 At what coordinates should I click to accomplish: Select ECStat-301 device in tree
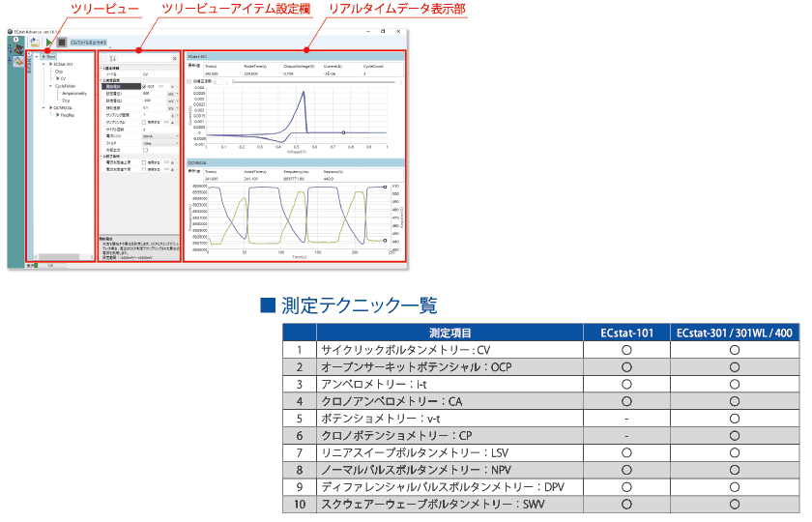click(x=61, y=64)
